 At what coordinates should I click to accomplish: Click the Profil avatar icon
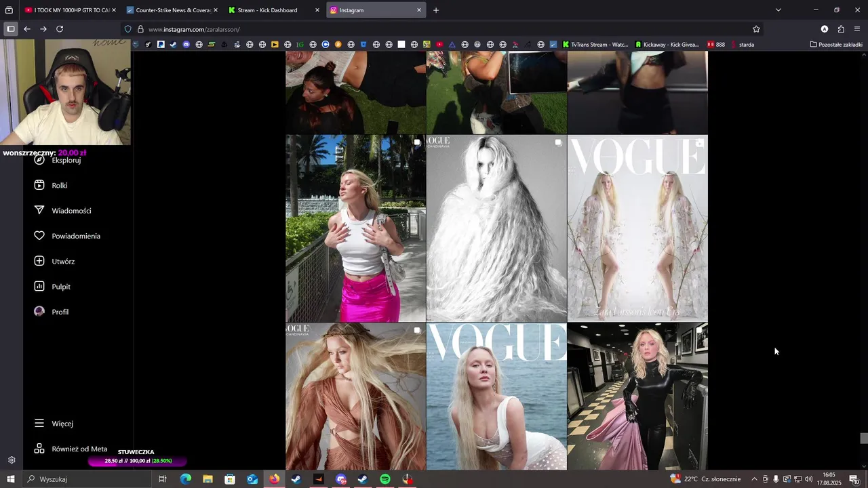39,312
